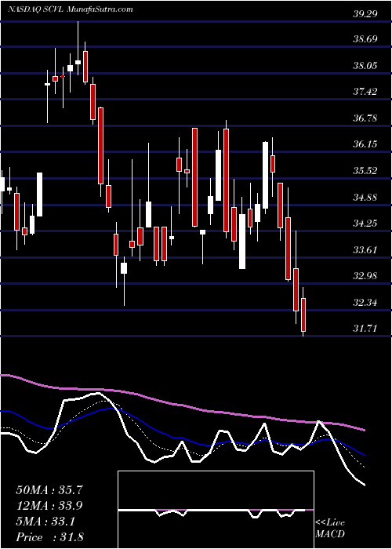Click the 36.78 price axis label
This screenshot has width=392, height=549.
(x=365, y=118)
